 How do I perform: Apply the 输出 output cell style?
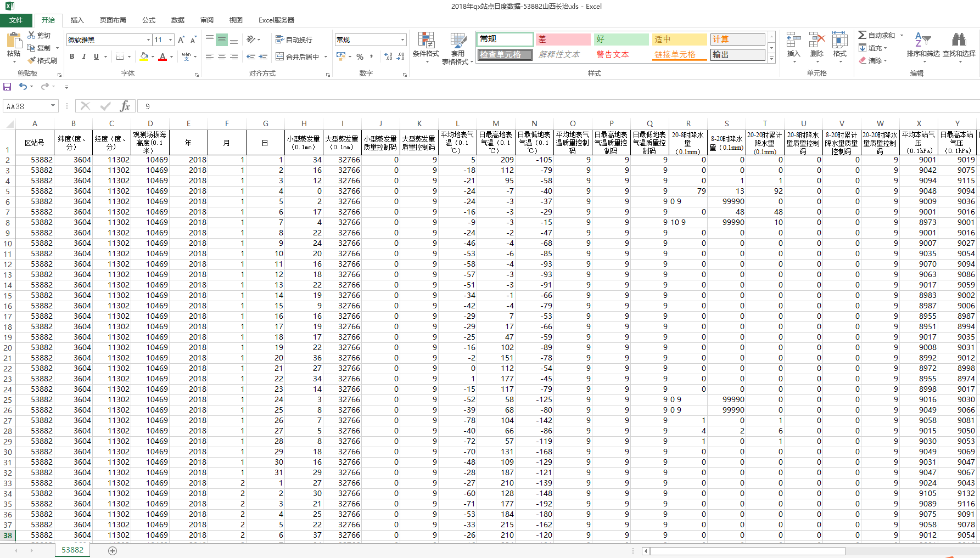pyautogui.click(x=737, y=55)
